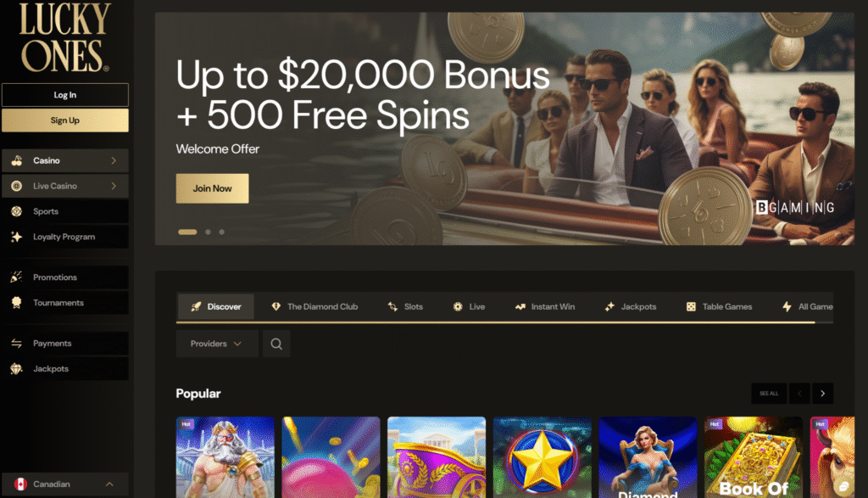Toggle the Canadian language selector arrow

pyautogui.click(x=109, y=484)
